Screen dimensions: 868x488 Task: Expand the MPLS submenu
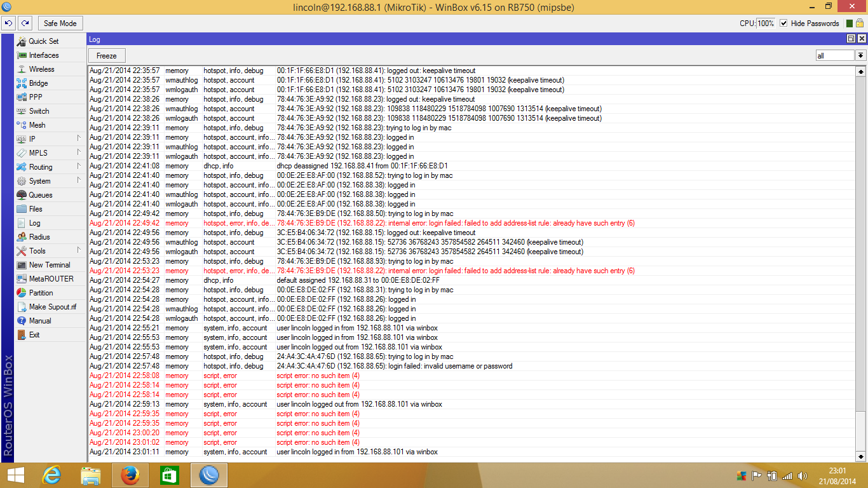[x=50, y=153]
